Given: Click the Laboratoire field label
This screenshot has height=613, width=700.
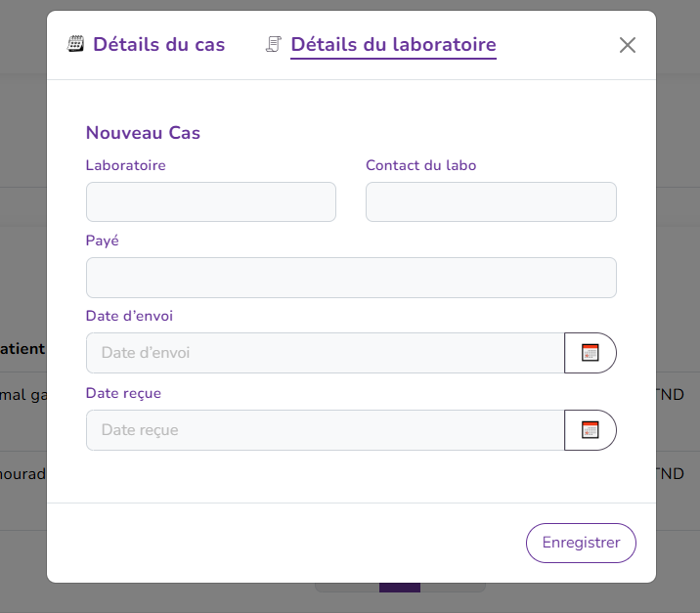Looking at the screenshot, I should (x=126, y=165).
